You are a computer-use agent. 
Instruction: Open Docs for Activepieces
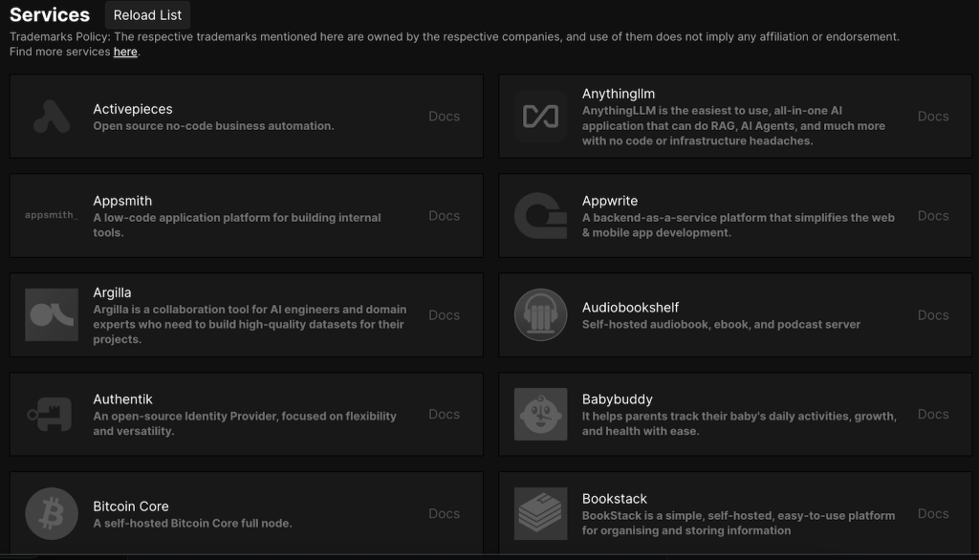click(x=444, y=116)
